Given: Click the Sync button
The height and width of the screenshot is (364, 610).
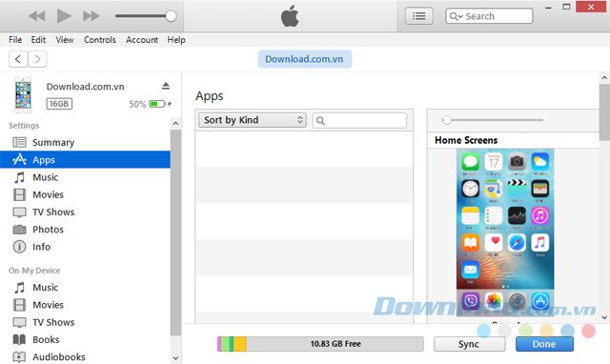Looking at the screenshot, I should [x=469, y=344].
